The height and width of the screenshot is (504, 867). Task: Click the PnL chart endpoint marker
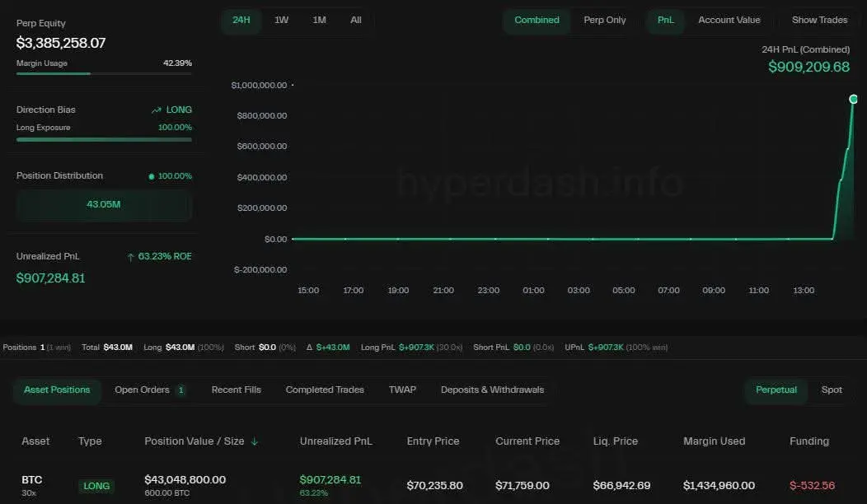click(854, 99)
